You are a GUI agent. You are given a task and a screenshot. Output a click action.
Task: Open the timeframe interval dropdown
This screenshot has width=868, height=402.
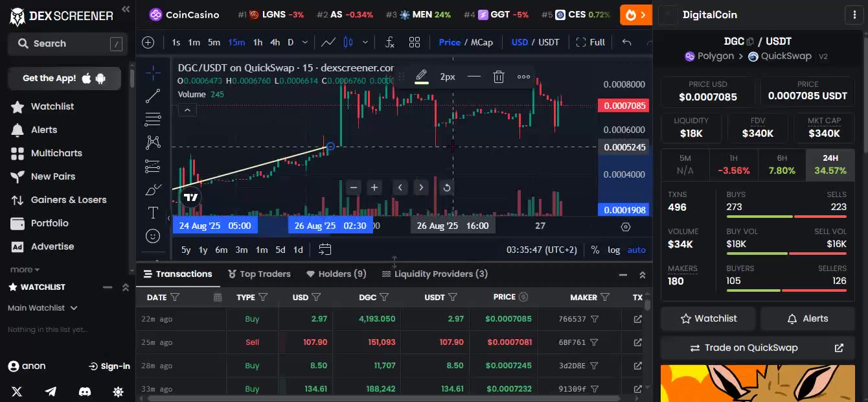click(x=304, y=42)
